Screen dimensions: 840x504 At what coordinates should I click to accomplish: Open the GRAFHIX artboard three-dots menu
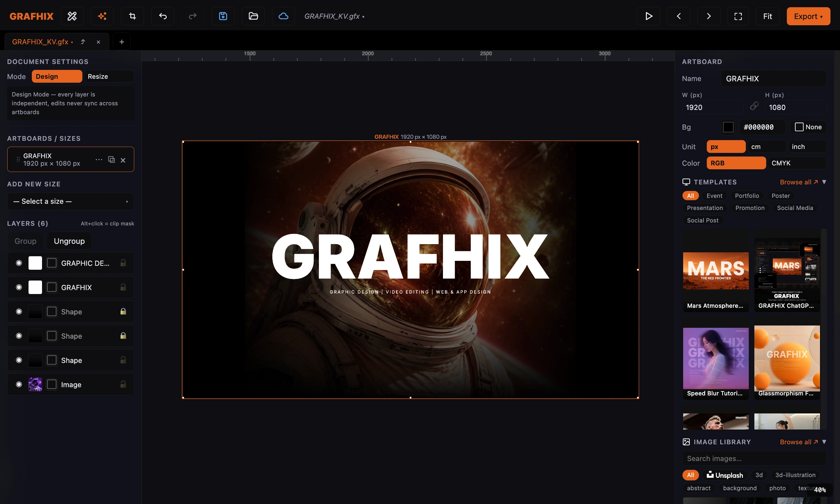99,159
